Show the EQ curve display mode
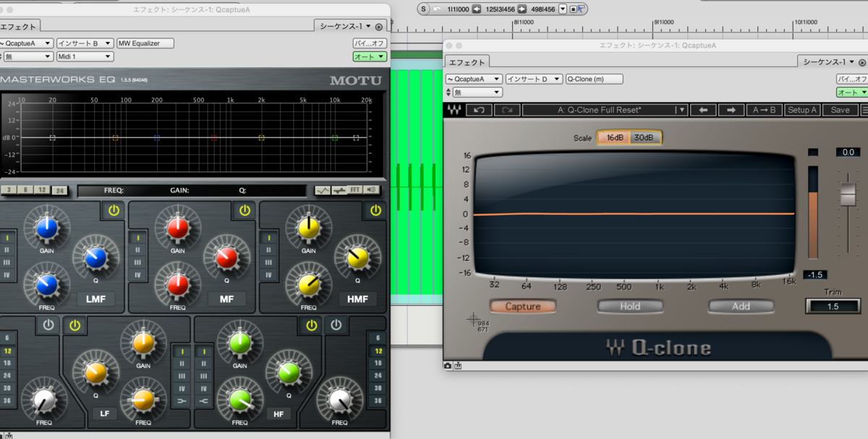This screenshot has height=439, width=868. coord(323,190)
